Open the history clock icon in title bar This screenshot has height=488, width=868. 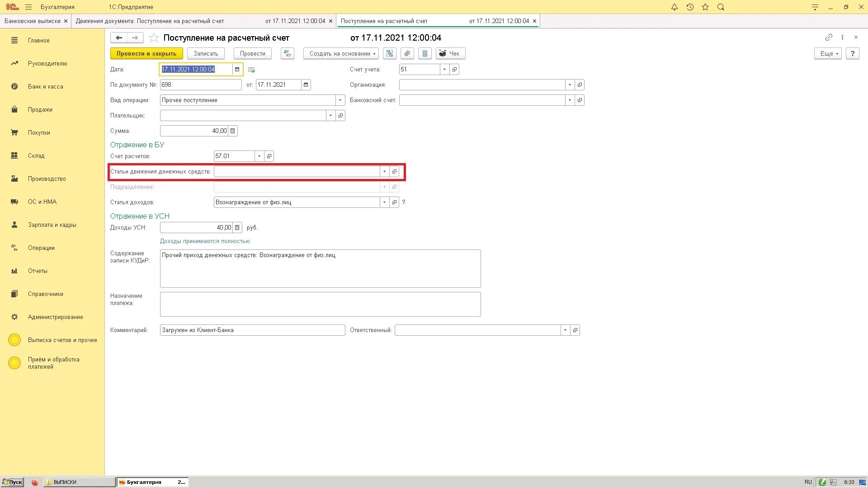(690, 7)
